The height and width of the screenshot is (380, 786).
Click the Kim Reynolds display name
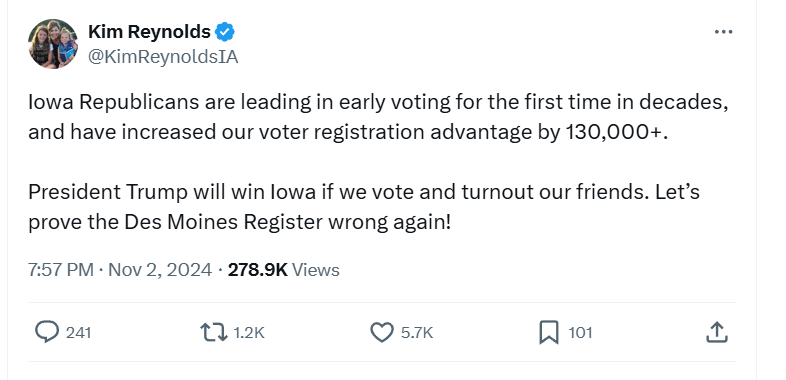[149, 32]
